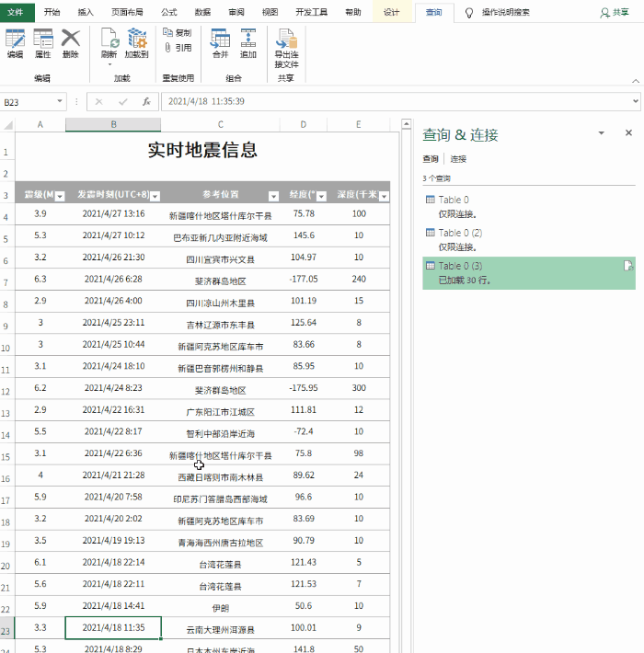Image resolution: width=644 pixels, height=653 pixels.
Task: Click the formula bar Confirm check icon
Action: [123, 101]
